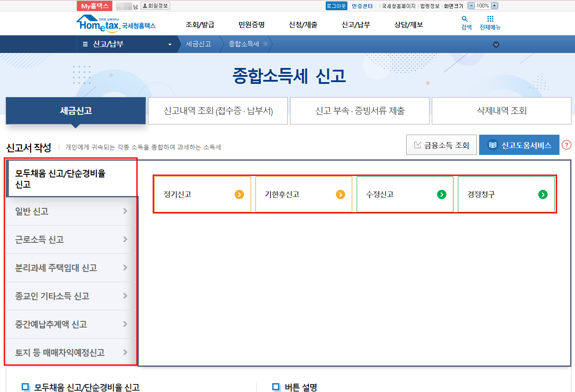Click the orange arrow on 정기신고
The height and width of the screenshot is (392, 575).
click(239, 194)
